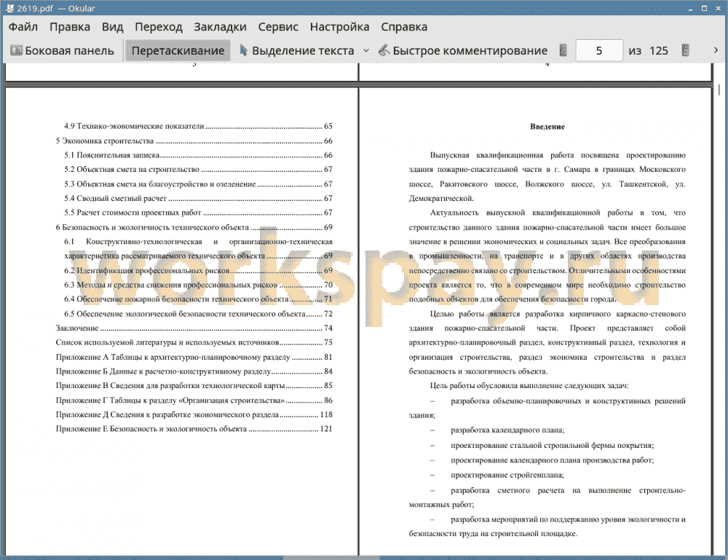Expand the selection tool dropdown arrow

(x=366, y=51)
